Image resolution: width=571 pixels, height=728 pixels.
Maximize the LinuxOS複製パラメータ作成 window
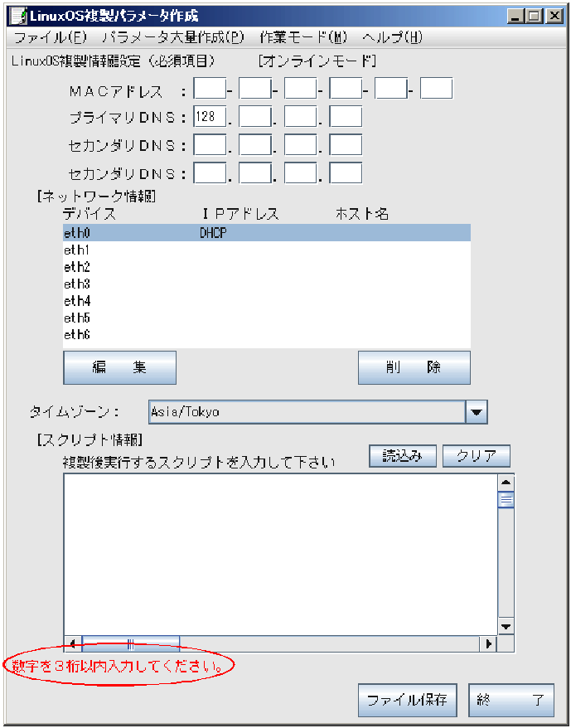pyautogui.click(x=535, y=17)
